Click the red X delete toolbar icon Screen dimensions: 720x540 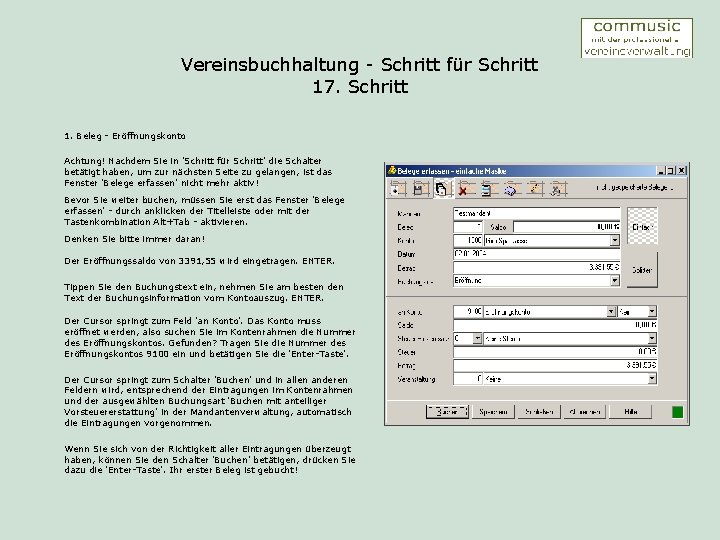coord(465,188)
